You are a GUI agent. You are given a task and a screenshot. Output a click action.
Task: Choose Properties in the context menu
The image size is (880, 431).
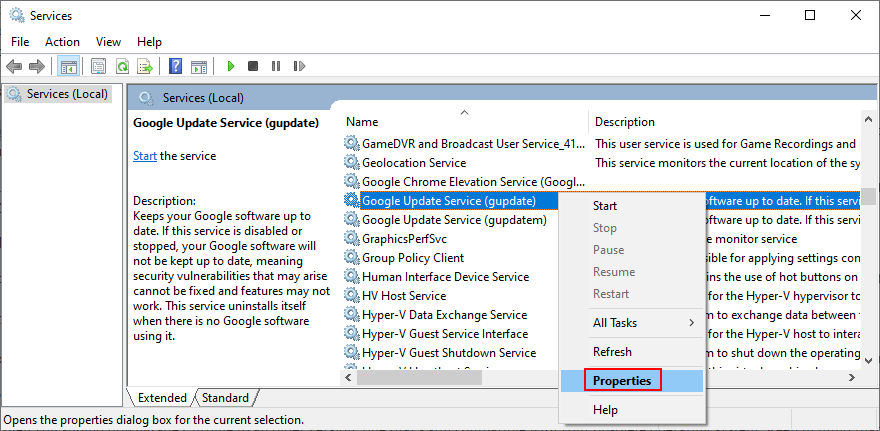click(x=632, y=380)
